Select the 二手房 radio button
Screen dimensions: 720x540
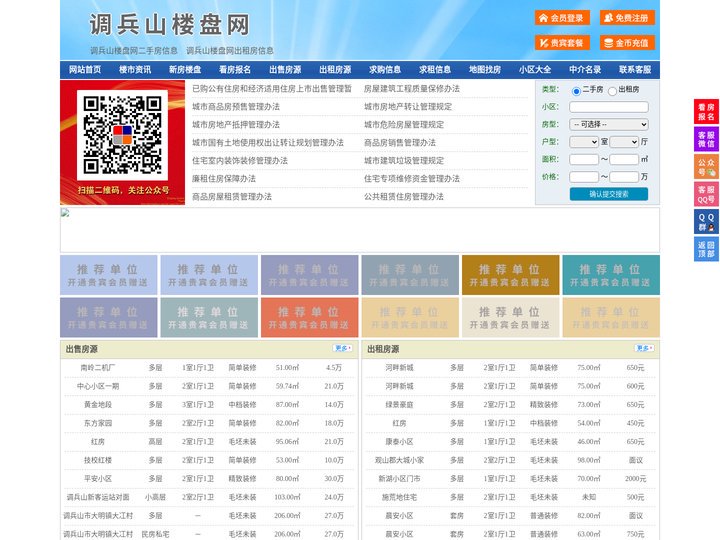576,91
